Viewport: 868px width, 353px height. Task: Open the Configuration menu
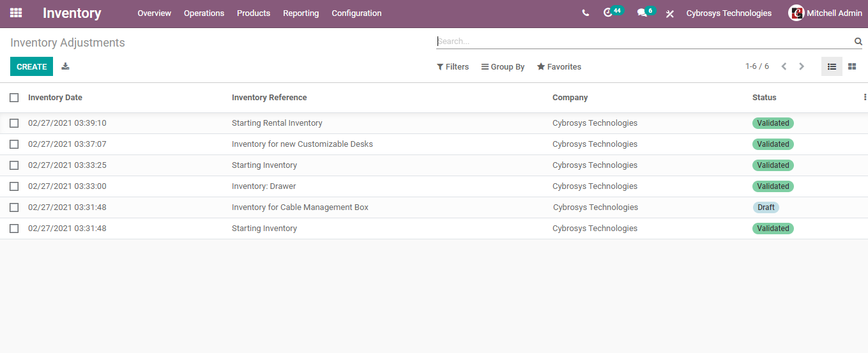(356, 13)
